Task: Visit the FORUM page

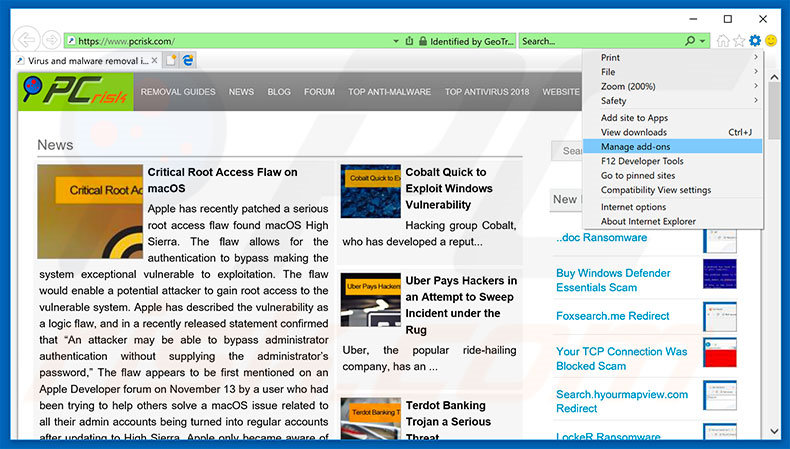Action: click(319, 92)
